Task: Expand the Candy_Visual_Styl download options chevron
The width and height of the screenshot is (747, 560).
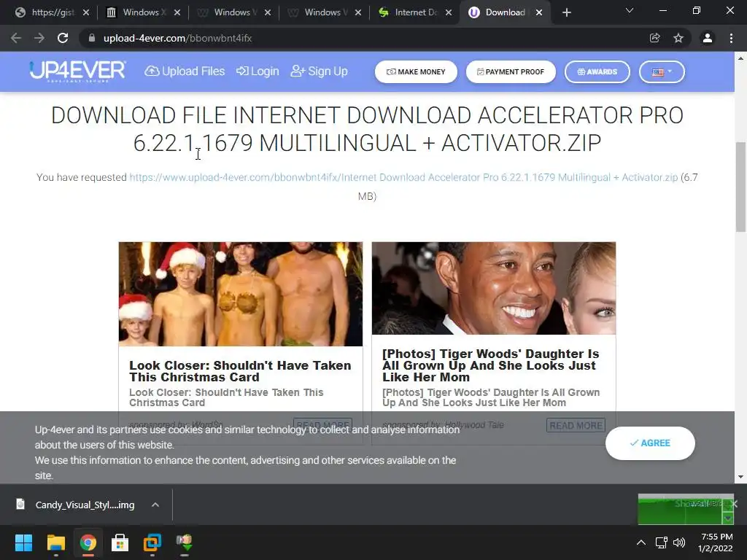Action: [x=155, y=505]
